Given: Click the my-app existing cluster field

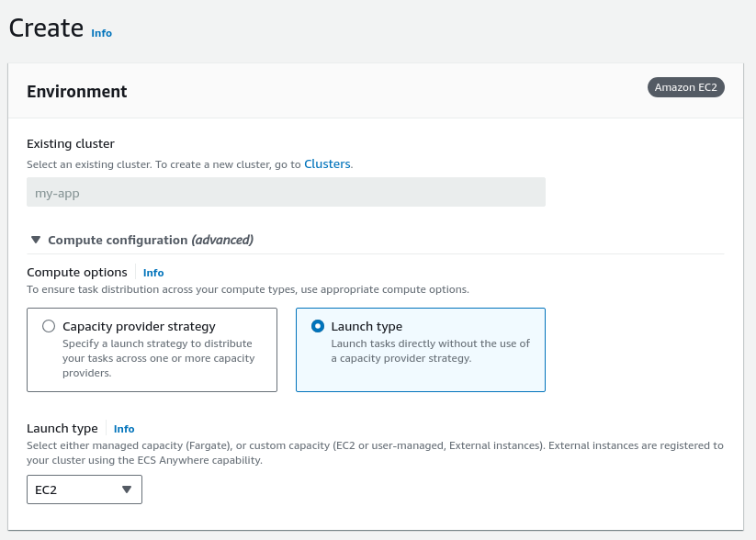Looking at the screenshot, I should tap(286, 192).
